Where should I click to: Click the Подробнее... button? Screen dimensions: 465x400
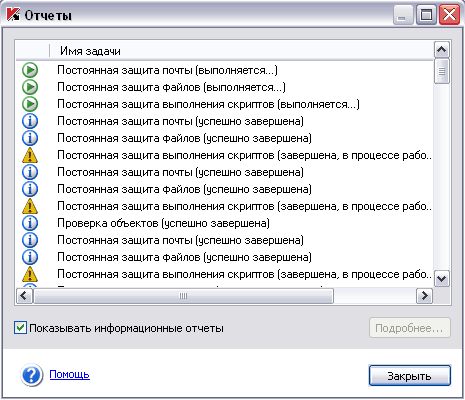coord(410,328)
